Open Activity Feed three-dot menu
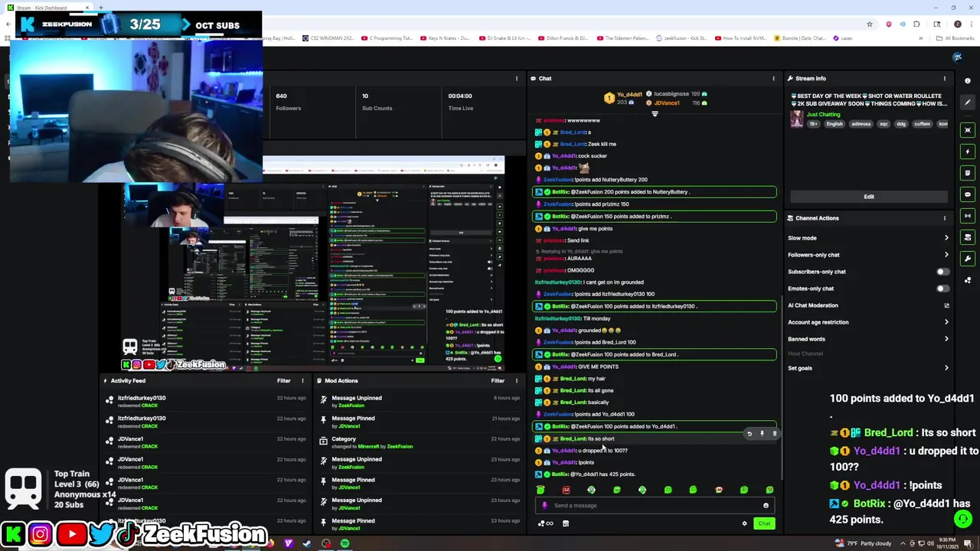 pyautogui.click(x=302, y=380)
